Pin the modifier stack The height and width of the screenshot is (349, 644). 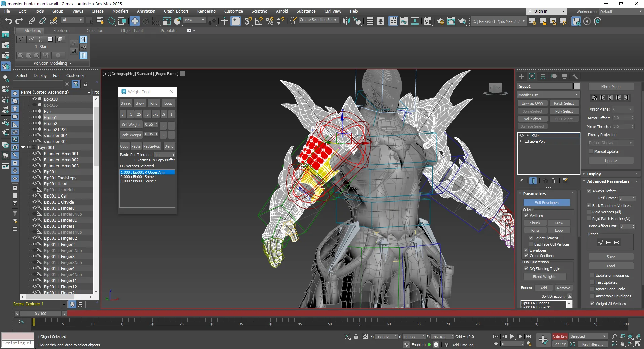[521, 181]
